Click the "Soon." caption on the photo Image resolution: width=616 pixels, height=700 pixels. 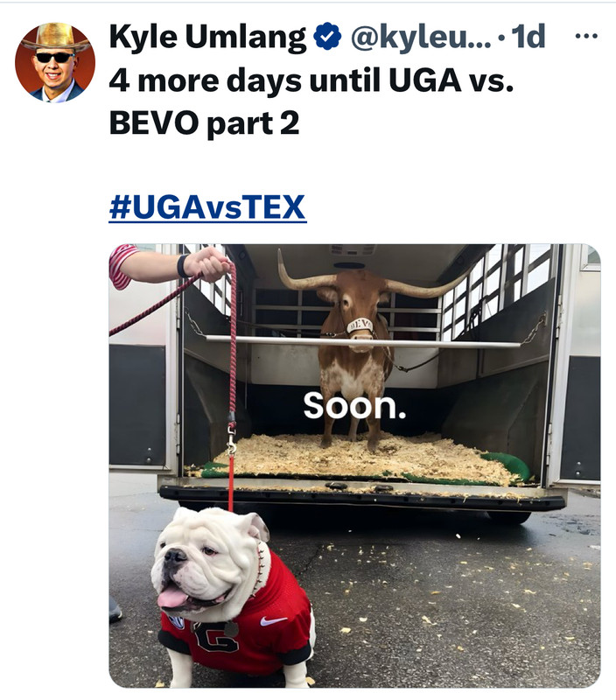(355, 405)
